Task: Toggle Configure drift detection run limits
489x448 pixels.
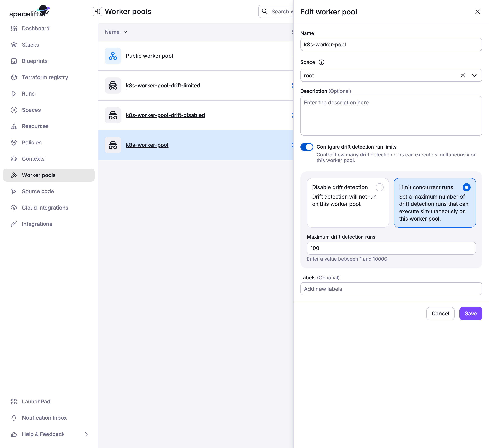Action: tap(307, 147)
